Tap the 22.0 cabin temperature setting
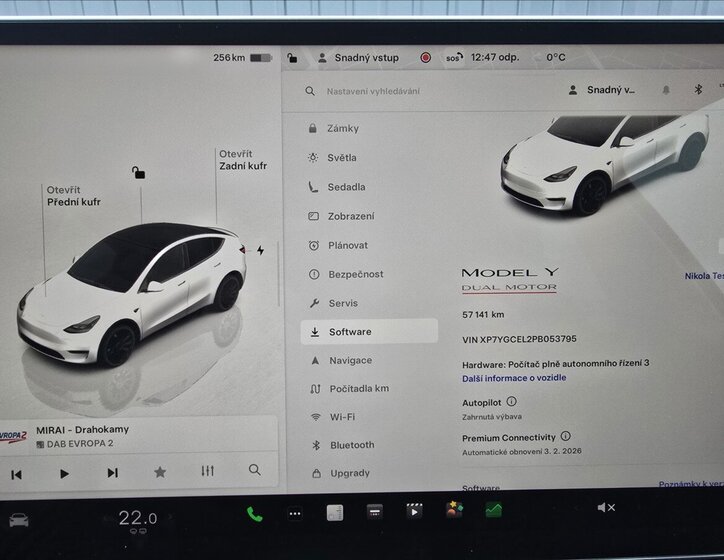The width and height of the screenshot is (724, 560). pos(138,518)
